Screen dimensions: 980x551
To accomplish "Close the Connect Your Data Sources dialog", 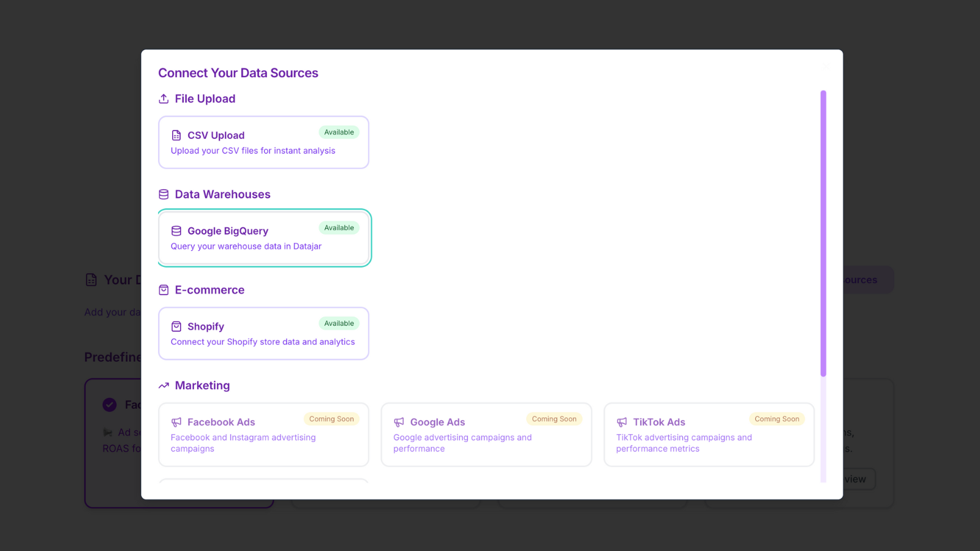I will click(825, 66).
